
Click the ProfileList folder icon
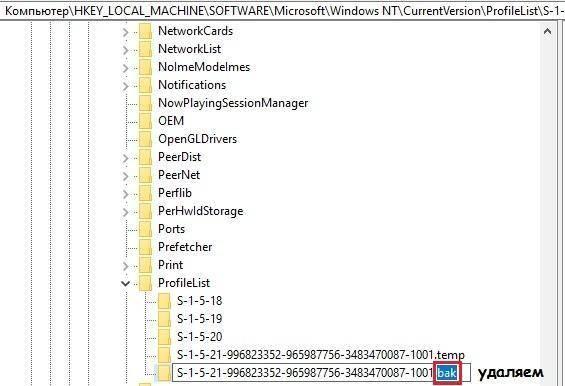(146, 283)
